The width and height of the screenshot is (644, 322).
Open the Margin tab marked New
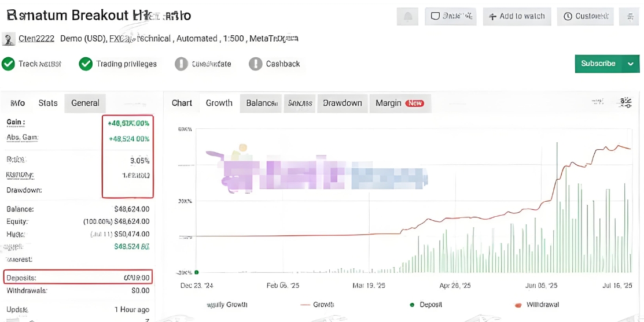click(399, 103)
